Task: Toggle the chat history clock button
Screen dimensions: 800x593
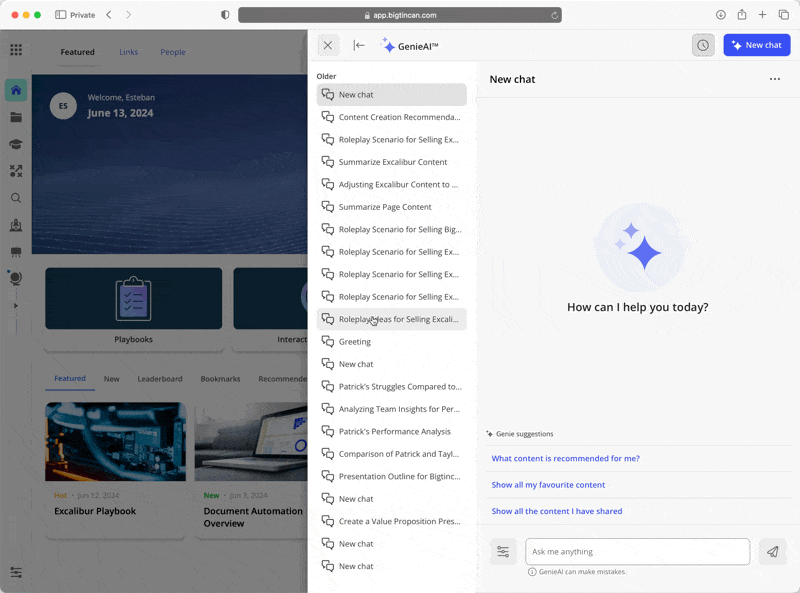Action: [x=703, y=45]
